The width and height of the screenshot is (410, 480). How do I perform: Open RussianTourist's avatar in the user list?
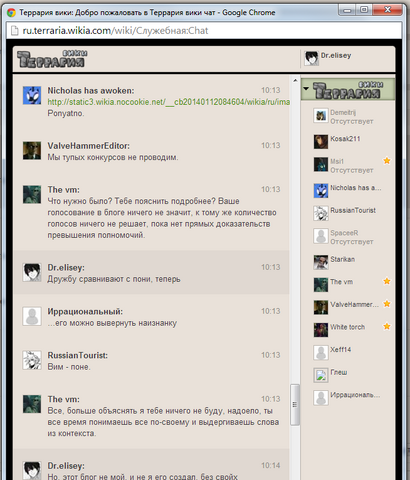click(321, 213)
